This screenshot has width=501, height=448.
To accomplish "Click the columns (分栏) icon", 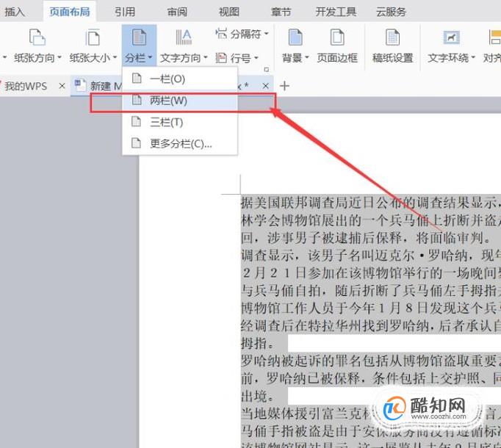I will tap(139, 37).
